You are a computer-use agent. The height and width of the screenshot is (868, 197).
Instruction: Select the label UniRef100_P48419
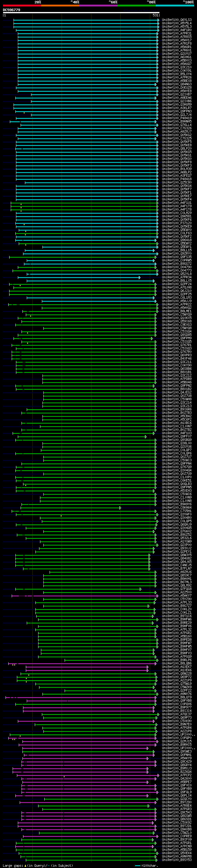[176, 118]
